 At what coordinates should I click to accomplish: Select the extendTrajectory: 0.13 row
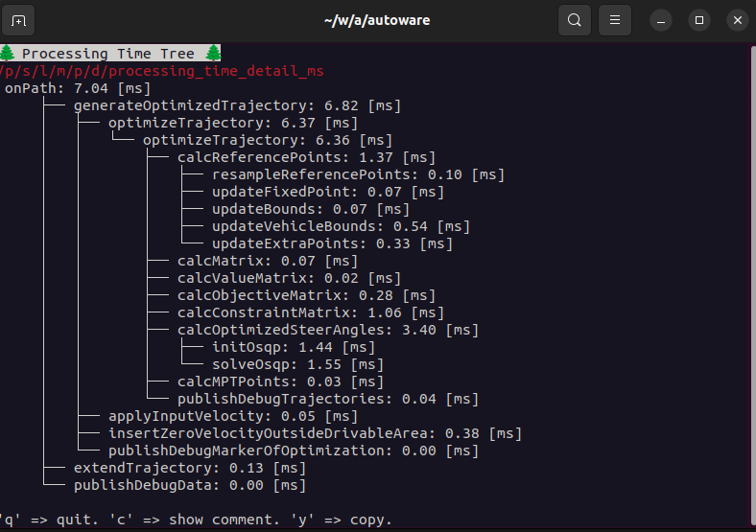tap(190, 469)
